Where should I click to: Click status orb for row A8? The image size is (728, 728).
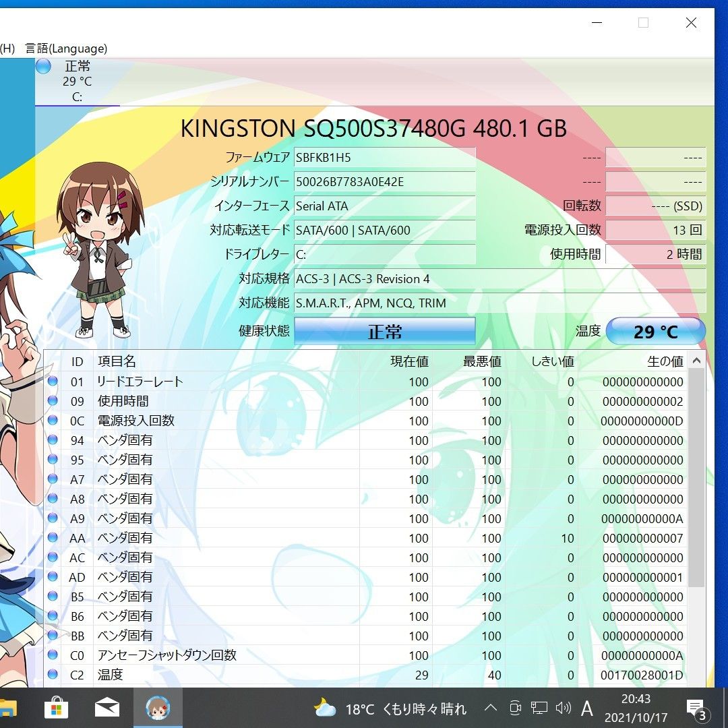tap(53, 498)
